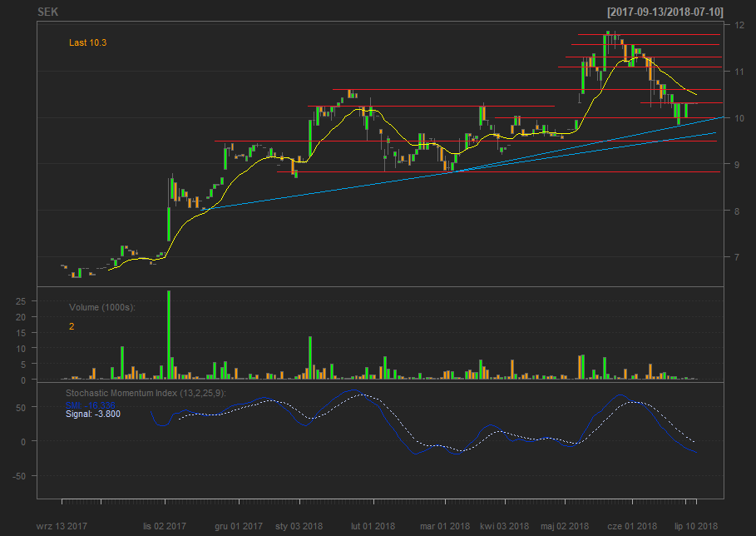Screen dimensions: 756x536
Task: Click the 'kwi 03 2018' date label
Action: pyautogui.click(x=504, y=526)
